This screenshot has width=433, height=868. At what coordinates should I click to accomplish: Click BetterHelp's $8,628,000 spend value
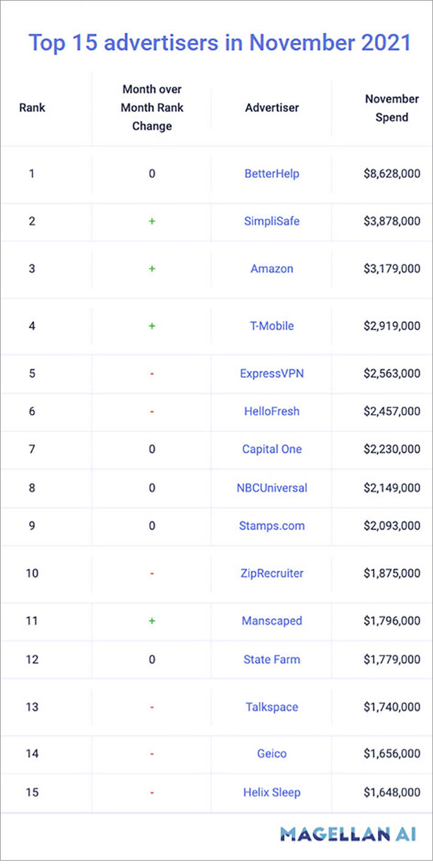pyautogui.click(x=392, y=174)
